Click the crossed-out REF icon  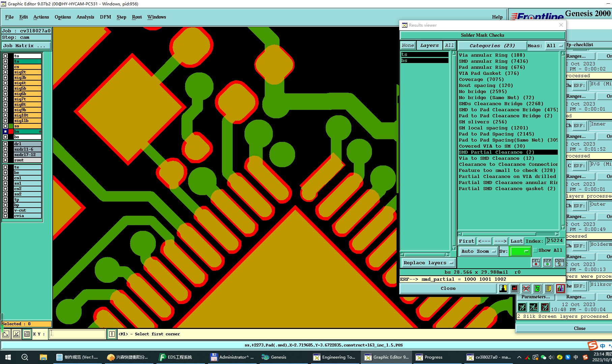coord(526,289)
